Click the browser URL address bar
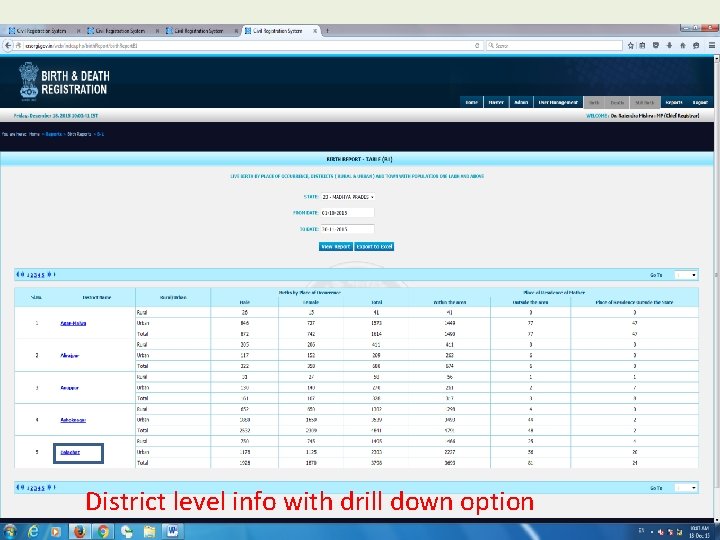The height and width of the screenshot is (540, 720). tap(248, 45)
